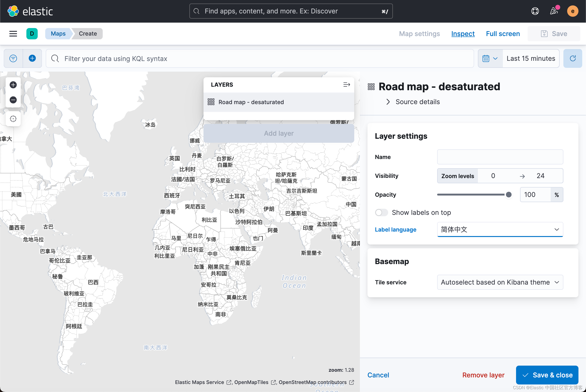Click the map zoom out button
586x392 pixels.
click(x=13, y=100)
